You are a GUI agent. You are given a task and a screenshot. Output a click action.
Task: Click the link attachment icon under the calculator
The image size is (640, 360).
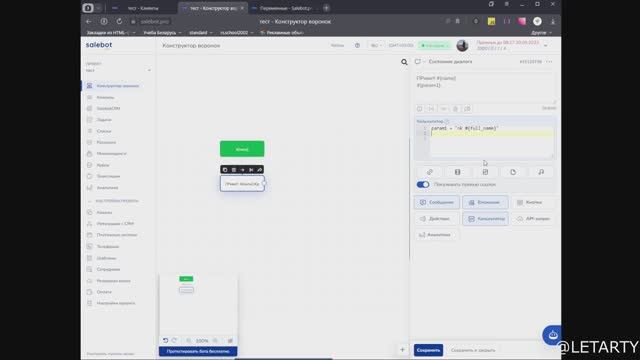tap(429, 172)
